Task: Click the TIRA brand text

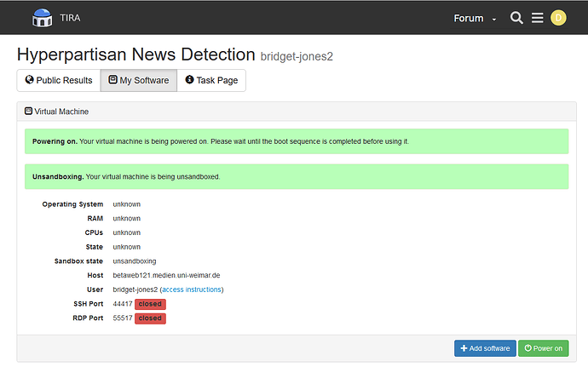Action: pos(70,18)
